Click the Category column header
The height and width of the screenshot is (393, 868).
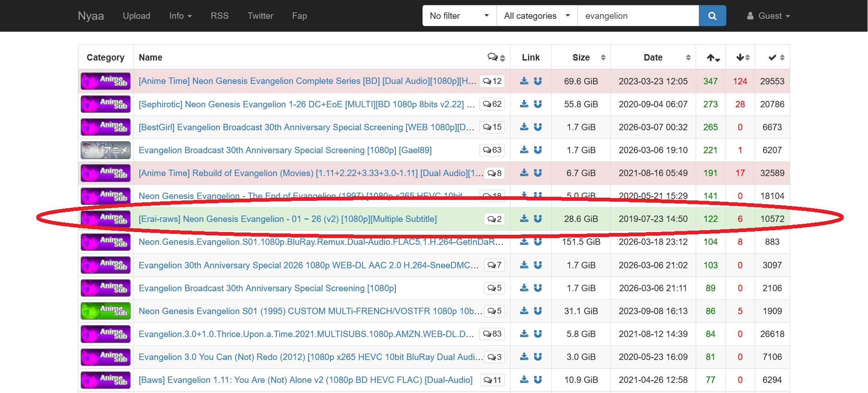pyautogui.click(x=105, y=57)
